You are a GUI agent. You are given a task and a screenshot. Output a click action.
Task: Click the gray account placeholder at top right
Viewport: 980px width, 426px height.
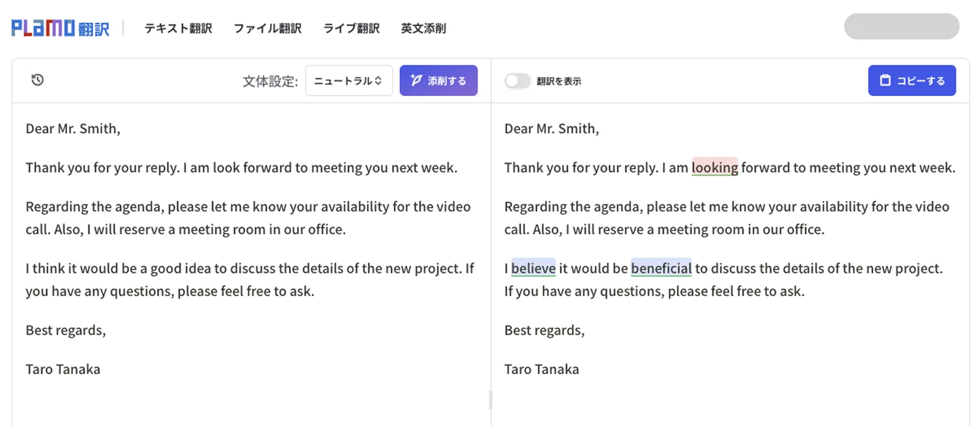pyautogui.click(x=902, y=26)
